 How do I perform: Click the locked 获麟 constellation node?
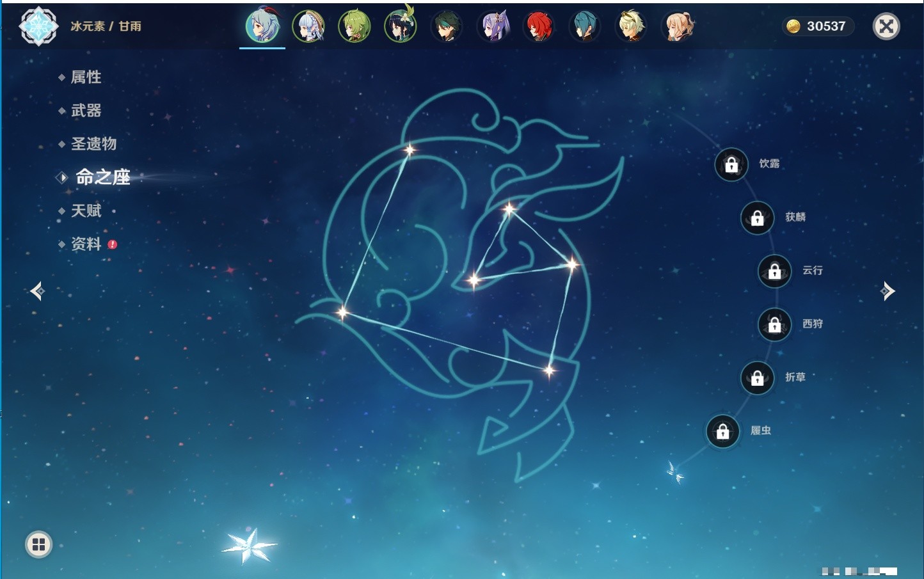(x=758, y=218)
